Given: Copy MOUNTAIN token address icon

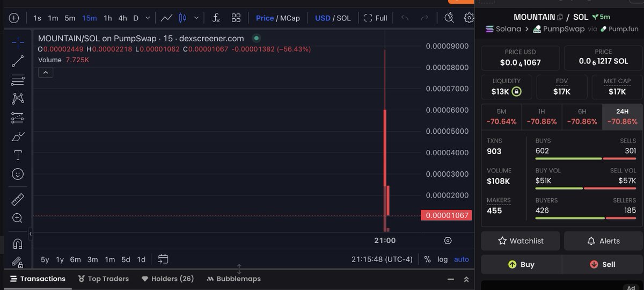Looking at the screenshot, I should (x=560, y=17).
